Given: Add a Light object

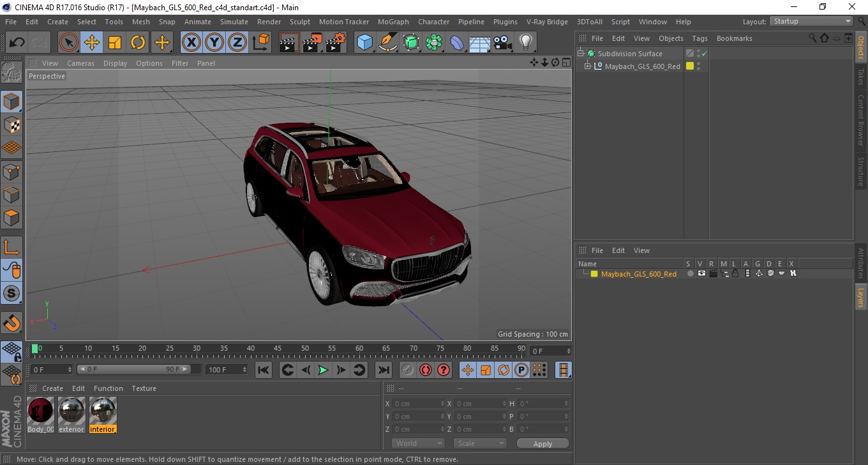Looking at the screenshot, I should [x=525, y=43].
